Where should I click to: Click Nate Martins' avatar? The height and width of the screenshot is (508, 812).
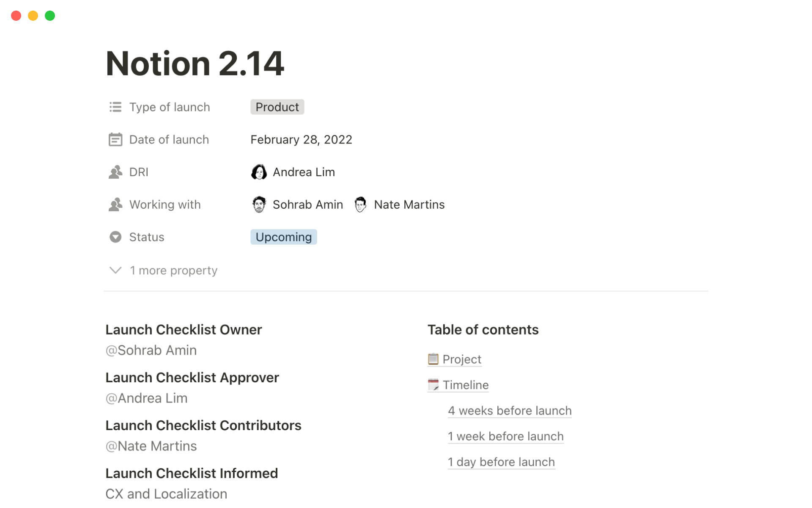(360, 205)
